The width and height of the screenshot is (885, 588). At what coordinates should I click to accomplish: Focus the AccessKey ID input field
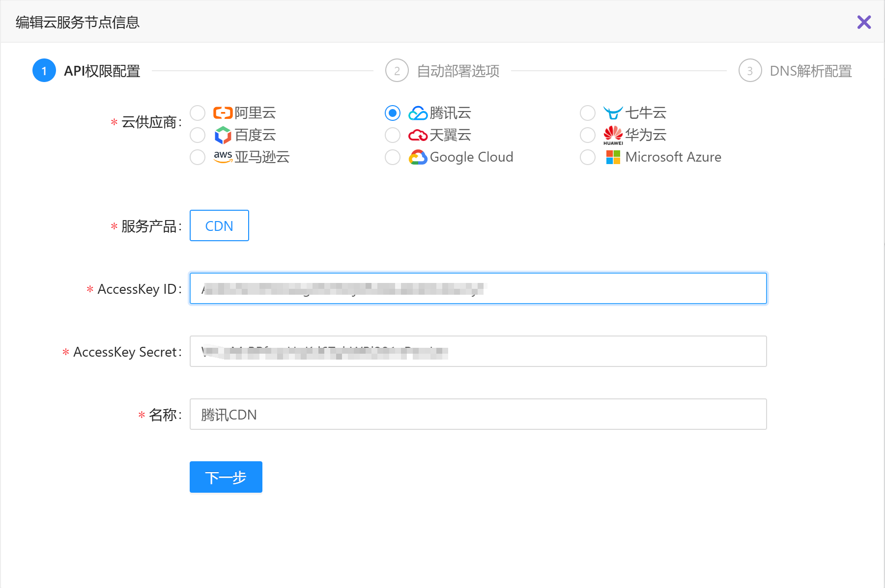point(478,288)
